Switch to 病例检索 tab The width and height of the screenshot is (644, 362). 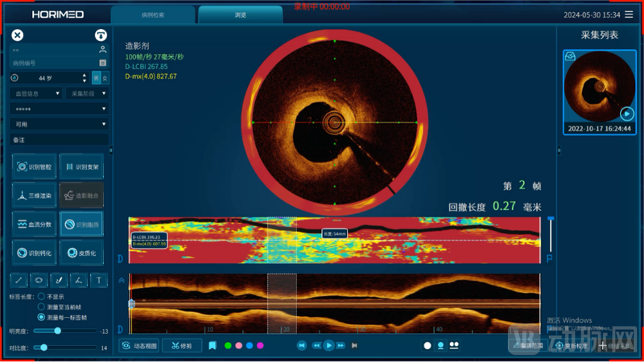tap(153, 14)
